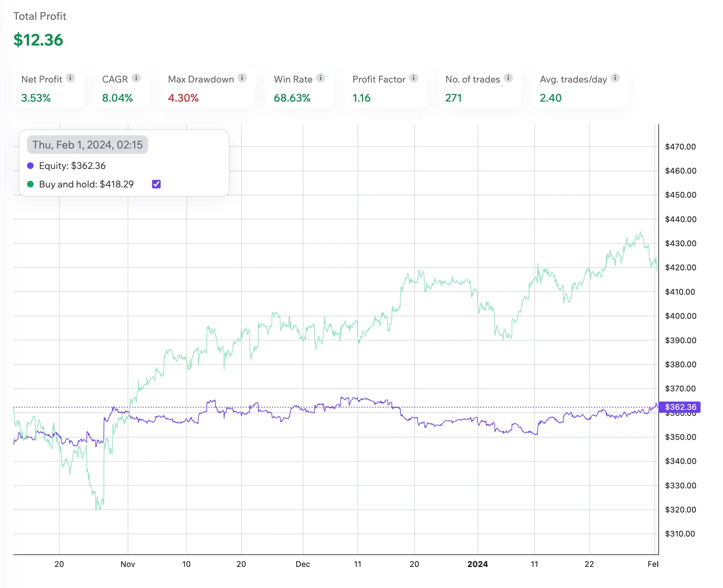
Task: Click the green Buy and hold legend dot
Action: tap(30, 184)
